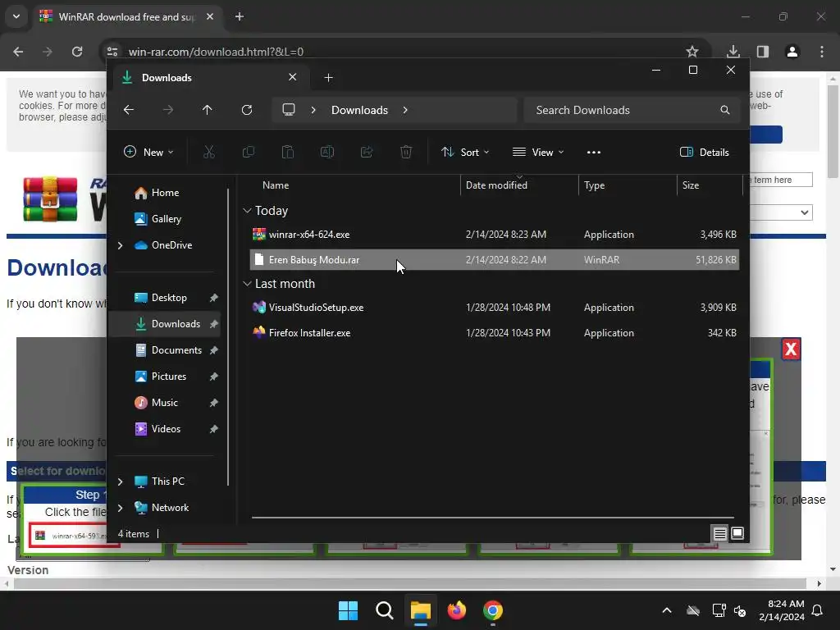
Task: Open Chrome side panel icon
Action: 763,52
